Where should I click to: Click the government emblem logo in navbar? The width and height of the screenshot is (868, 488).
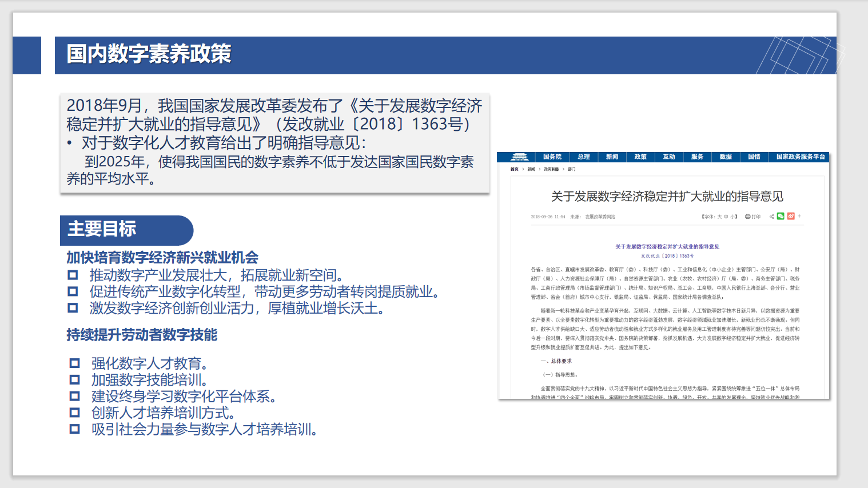519,157
